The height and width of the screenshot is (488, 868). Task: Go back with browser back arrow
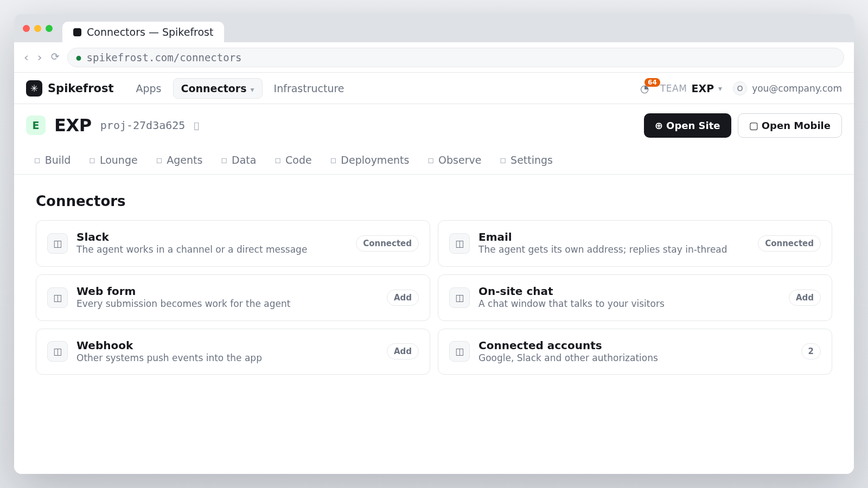point(26,57)
